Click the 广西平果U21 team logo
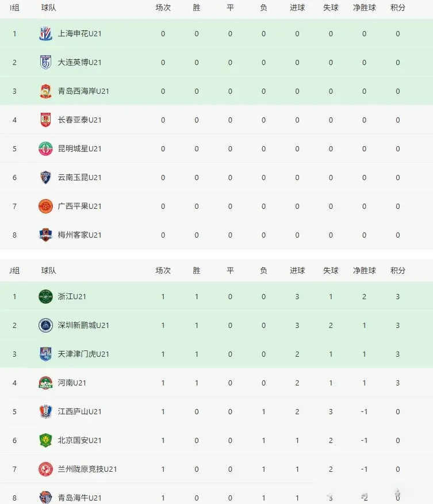This screenshot has width=433, height=504. (x=45, y=206)
